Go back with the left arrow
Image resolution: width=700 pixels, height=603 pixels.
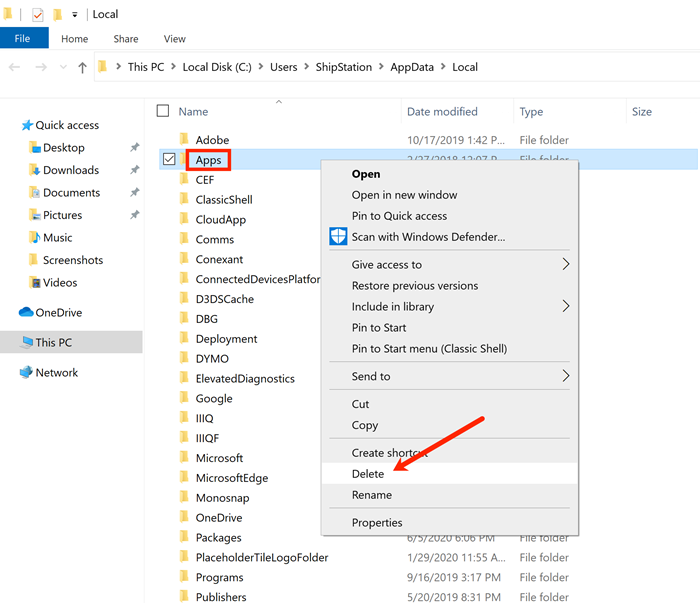[14, 67]
